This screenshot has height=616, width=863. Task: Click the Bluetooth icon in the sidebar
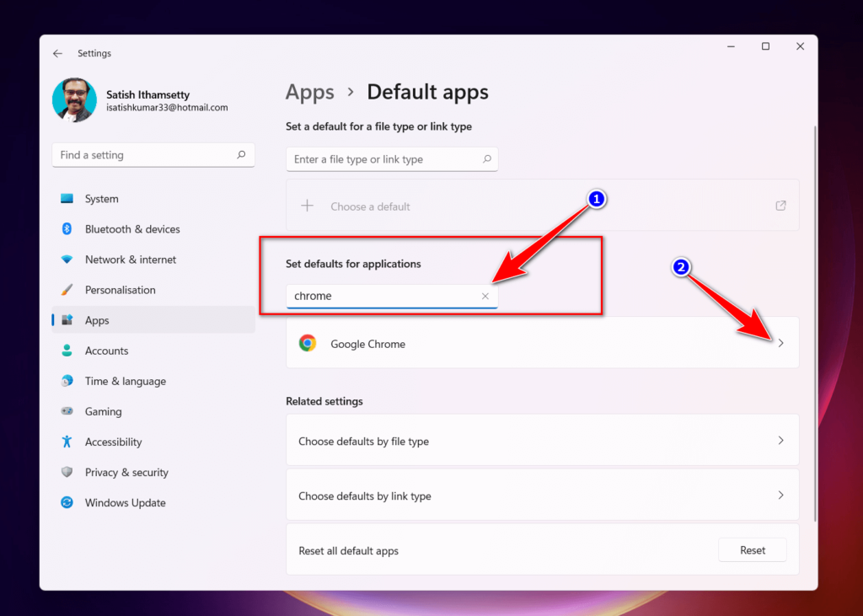click(67, 228)
